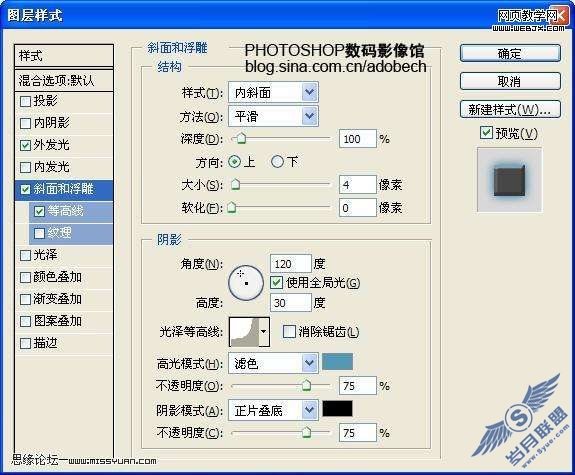Click the 大小 size slider handle
The image size is (575, 475).
[235, 184]
